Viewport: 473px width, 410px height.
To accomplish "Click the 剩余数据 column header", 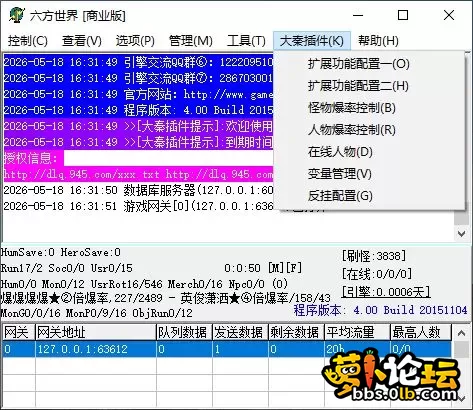I will (296, 332).
